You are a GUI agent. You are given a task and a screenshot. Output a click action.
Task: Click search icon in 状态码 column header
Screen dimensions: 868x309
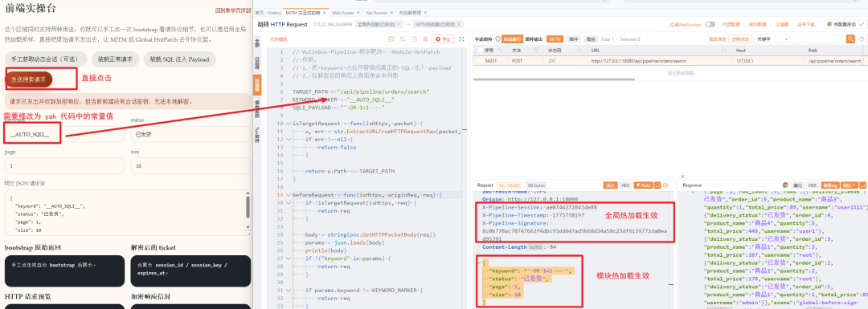tap(579, 50)
